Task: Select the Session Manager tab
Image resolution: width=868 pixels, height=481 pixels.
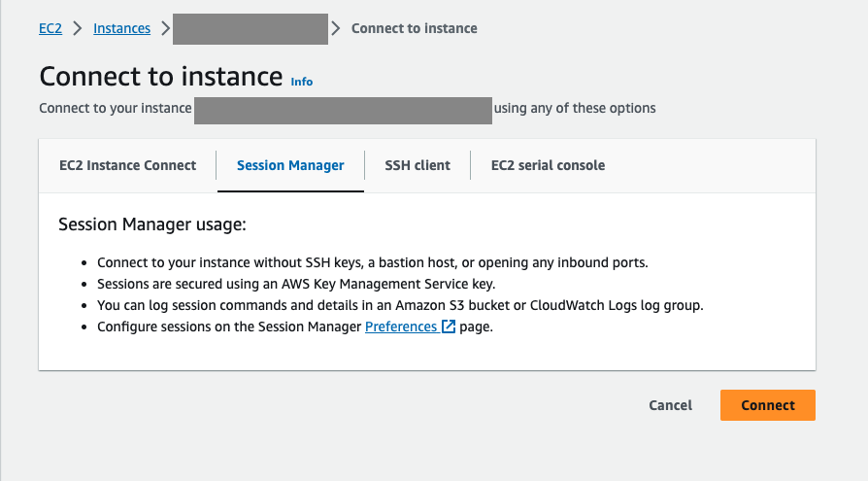Action: tap(290, 165)
